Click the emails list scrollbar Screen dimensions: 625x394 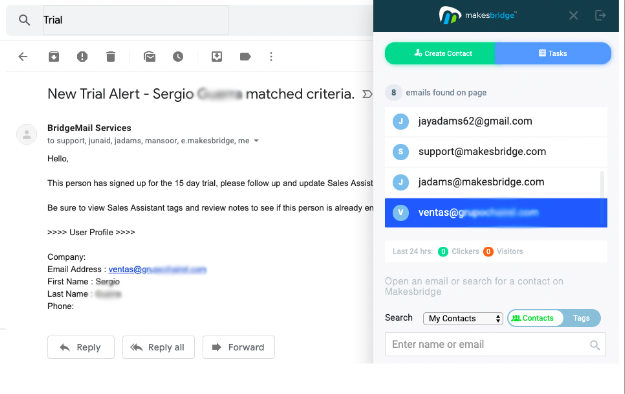point(601,184)
